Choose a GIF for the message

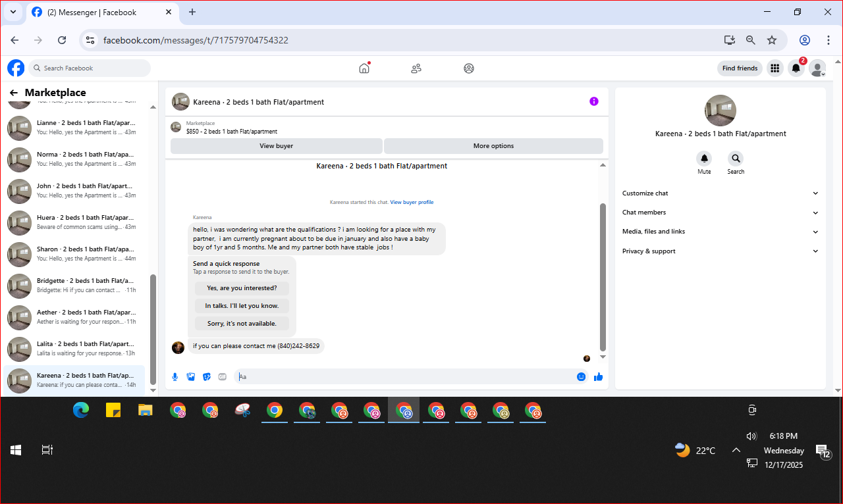click(223, 377)
